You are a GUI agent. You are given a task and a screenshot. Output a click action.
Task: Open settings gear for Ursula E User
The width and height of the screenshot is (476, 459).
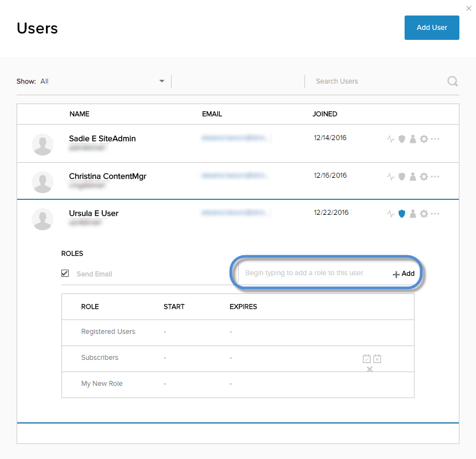[x=424, y=214]
